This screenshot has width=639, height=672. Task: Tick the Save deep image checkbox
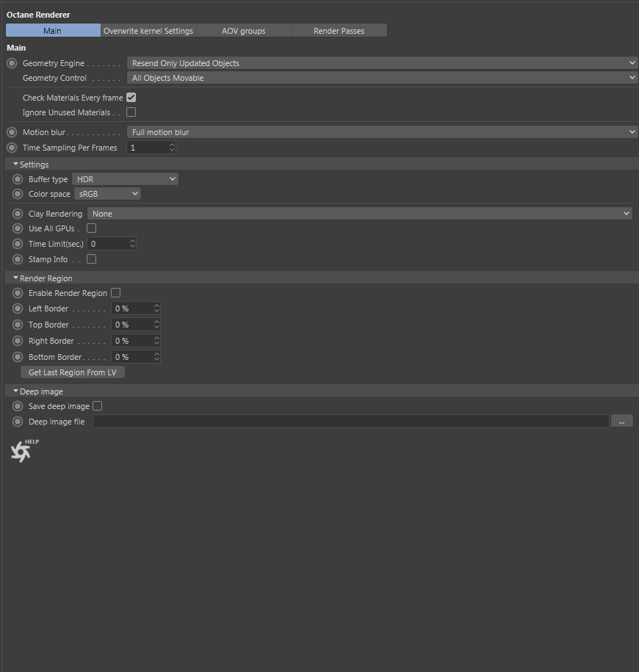97,406
